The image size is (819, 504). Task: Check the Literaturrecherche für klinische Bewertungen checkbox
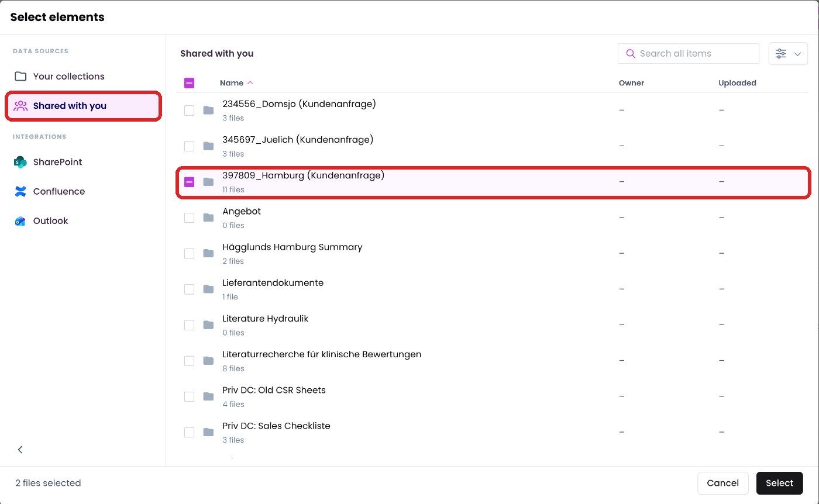coord(189,361)
